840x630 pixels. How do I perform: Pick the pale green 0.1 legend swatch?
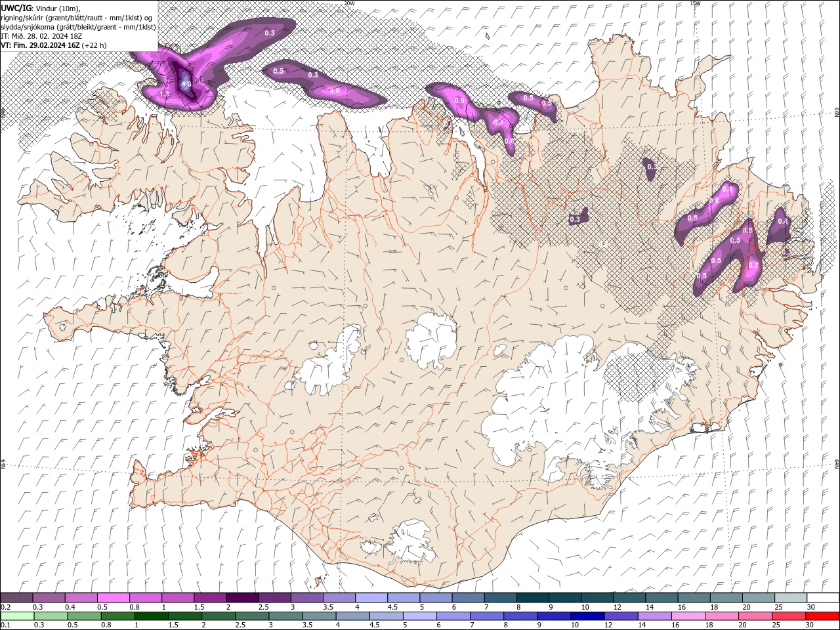[16, 616]
